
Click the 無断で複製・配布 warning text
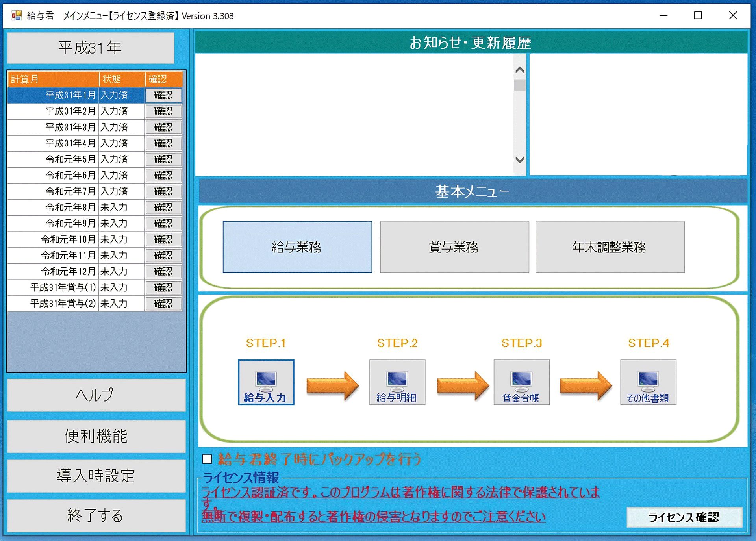click(x=374, y=516)
